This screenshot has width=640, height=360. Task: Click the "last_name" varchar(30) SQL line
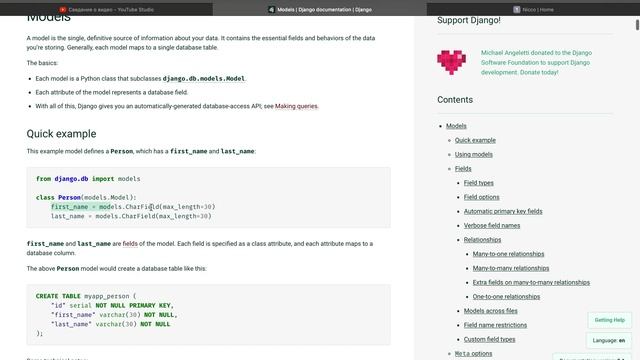[x=110, y=324]
